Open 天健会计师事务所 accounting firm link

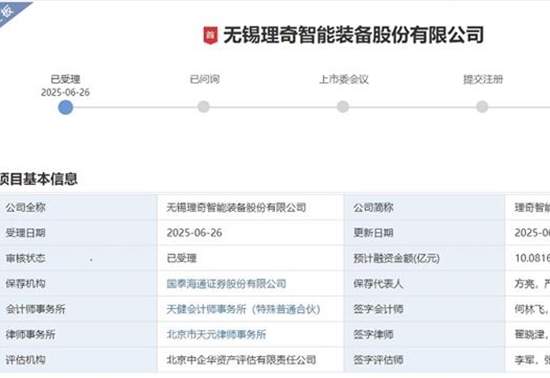pyautogui.click(x=243, y=309)
